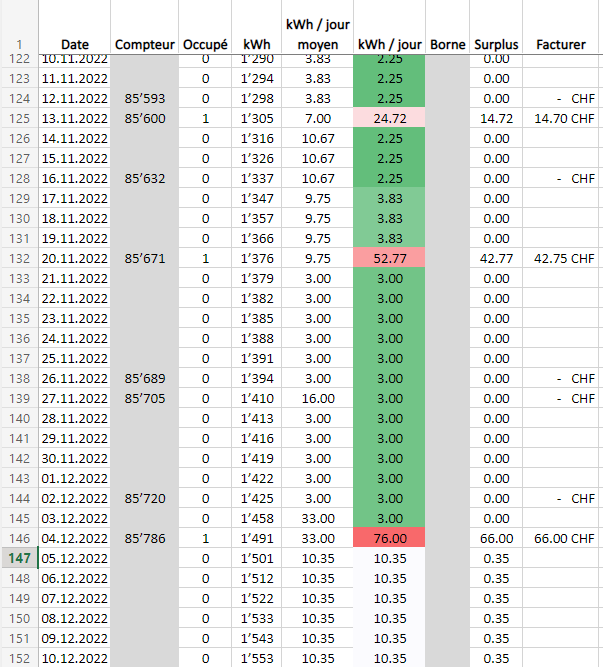
Task: Click the date cell 27.11.2022
Action: click(x=74, y=398)
